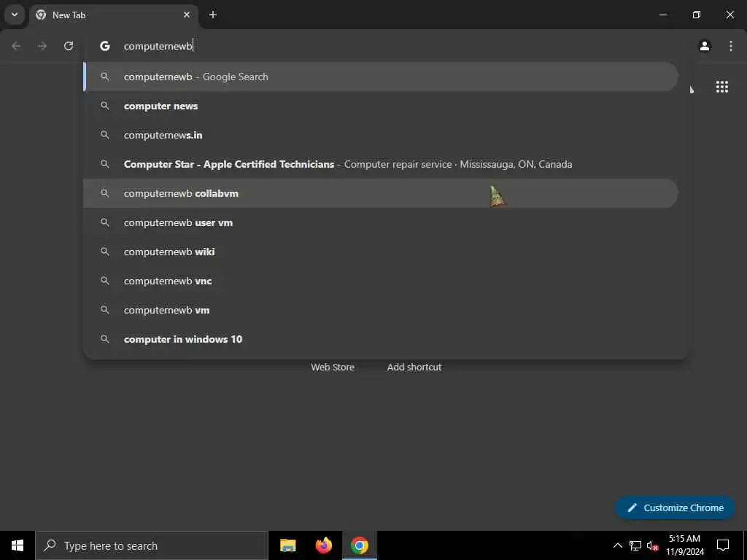Open File Explorer from taskbar
The height and width of the screenshot is (560, 747).
[287, 545]
